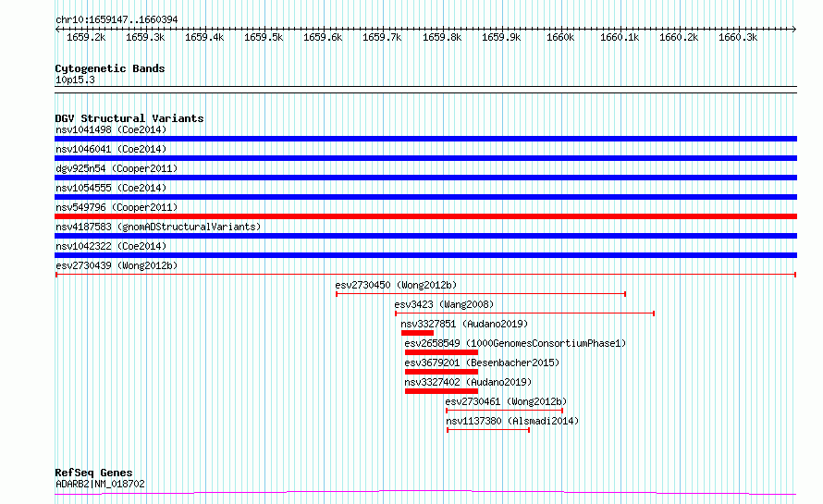The image size is (823, 504).
Task: Open the ADARB2|NM_018702 gene label
Action: point(100,484)
